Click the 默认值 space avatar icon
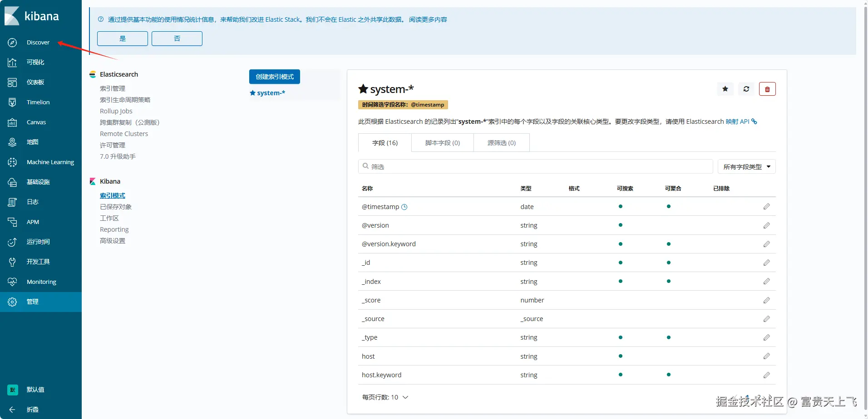868x419 pixels. click(x=13, y=390)
